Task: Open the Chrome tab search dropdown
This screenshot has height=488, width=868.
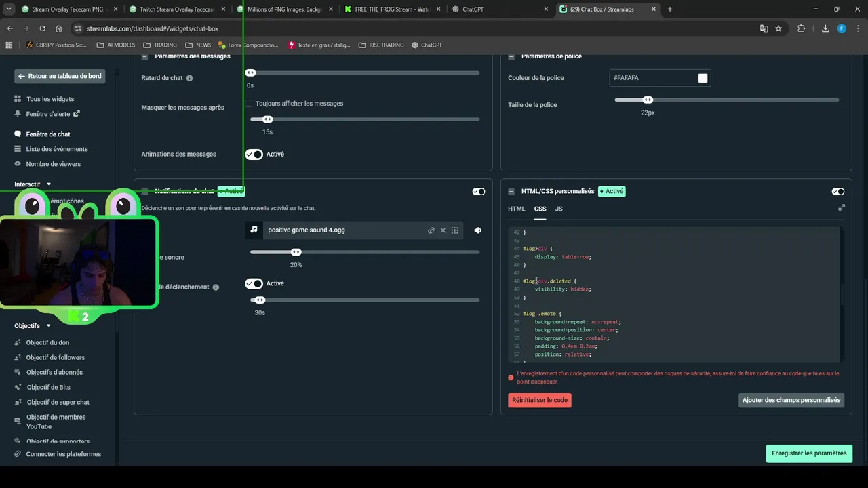Action: click(x=9, y=9)
